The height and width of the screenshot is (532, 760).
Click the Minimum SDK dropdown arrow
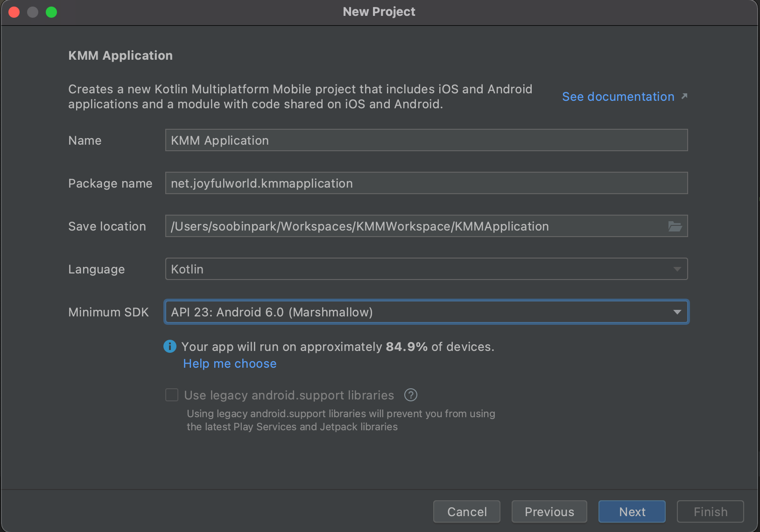tap(677, 312)
